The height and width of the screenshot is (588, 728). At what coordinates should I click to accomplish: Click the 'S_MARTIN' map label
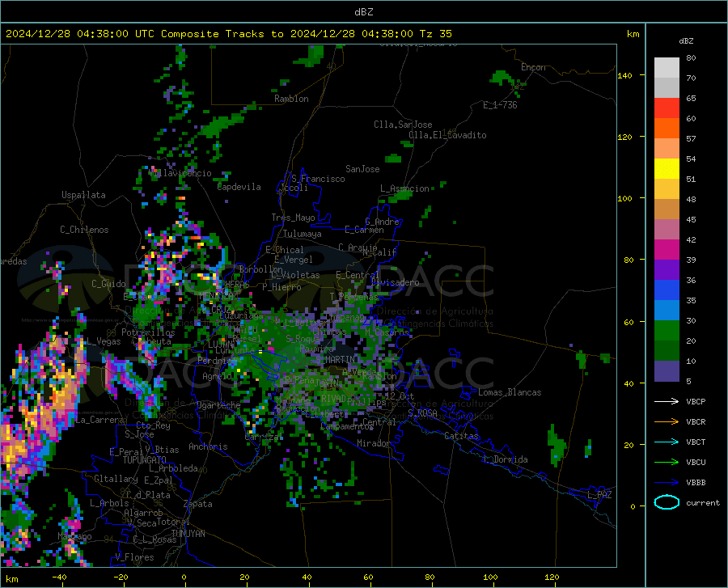pos(336,360)
